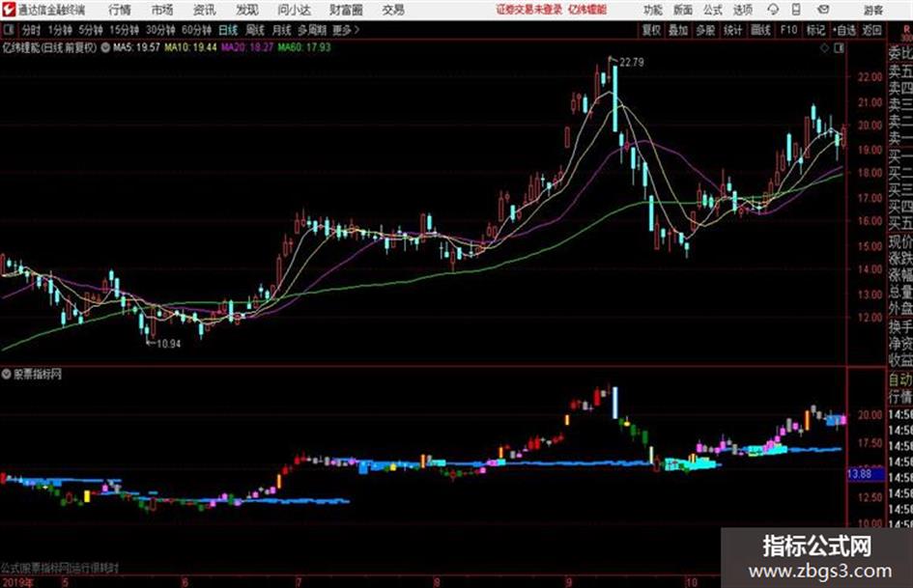
Task: Open the 公式 menu
Action: (x=713, y=10)
